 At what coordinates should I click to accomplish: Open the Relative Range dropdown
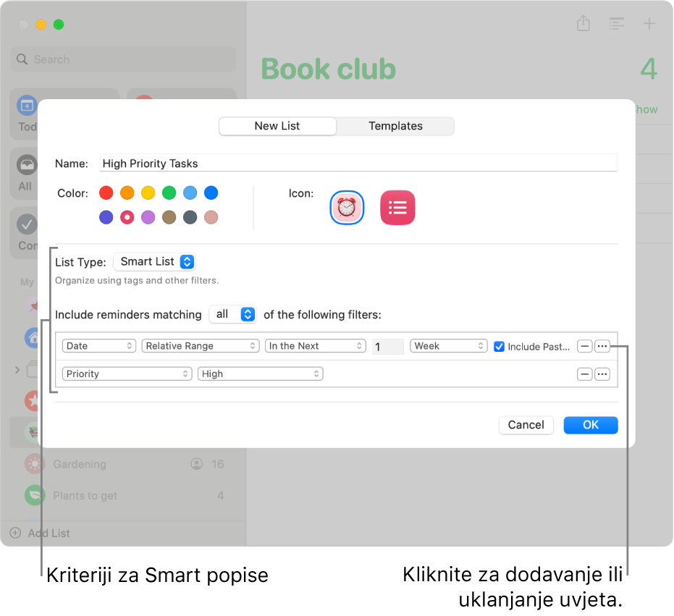201,345
